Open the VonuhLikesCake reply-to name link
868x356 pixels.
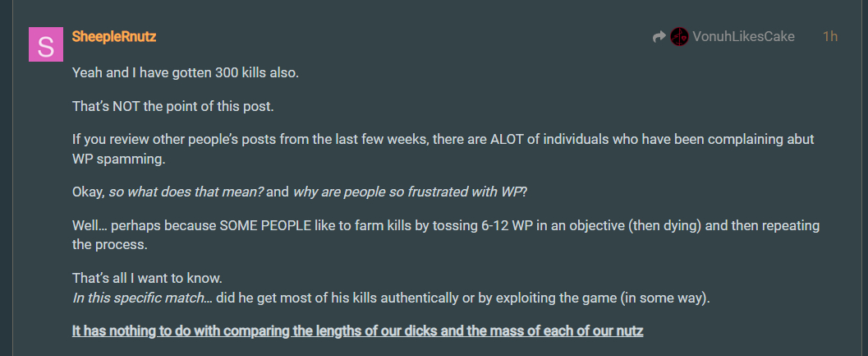click(743, 36)
